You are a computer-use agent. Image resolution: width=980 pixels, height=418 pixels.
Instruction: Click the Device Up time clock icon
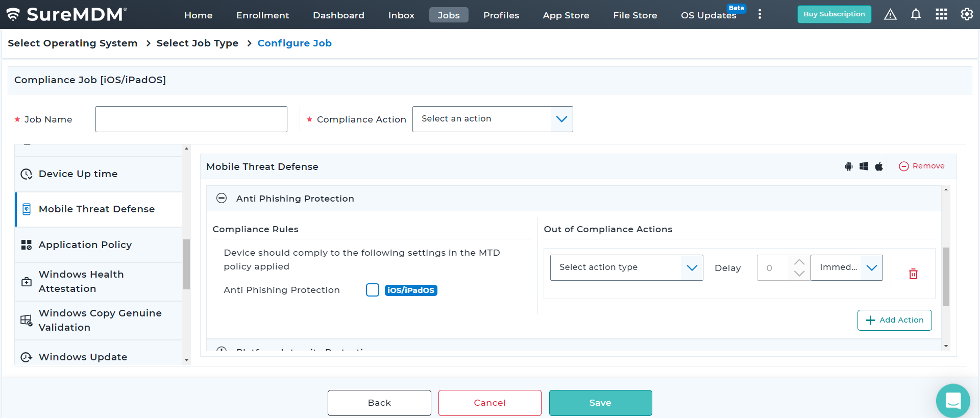coord(27,174)
